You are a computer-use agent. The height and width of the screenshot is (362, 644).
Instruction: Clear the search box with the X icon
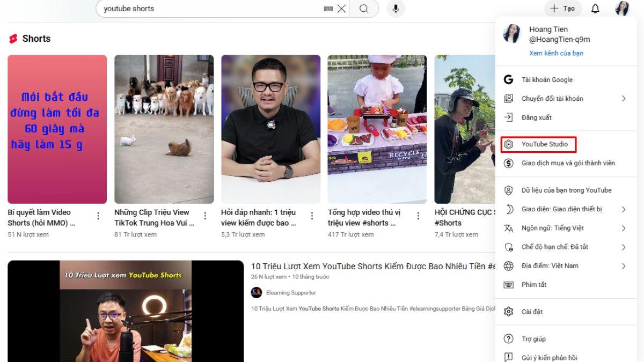pyautogui.click(x=342, y=9)
